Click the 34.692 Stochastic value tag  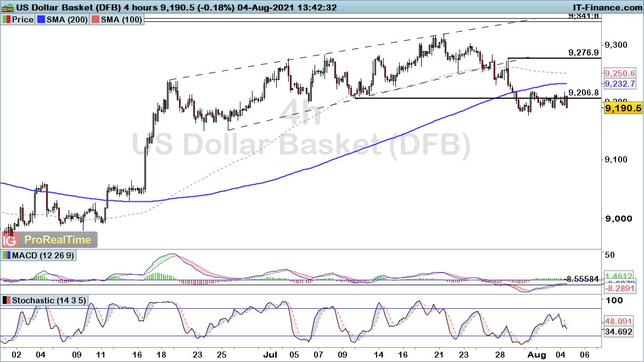619,331
